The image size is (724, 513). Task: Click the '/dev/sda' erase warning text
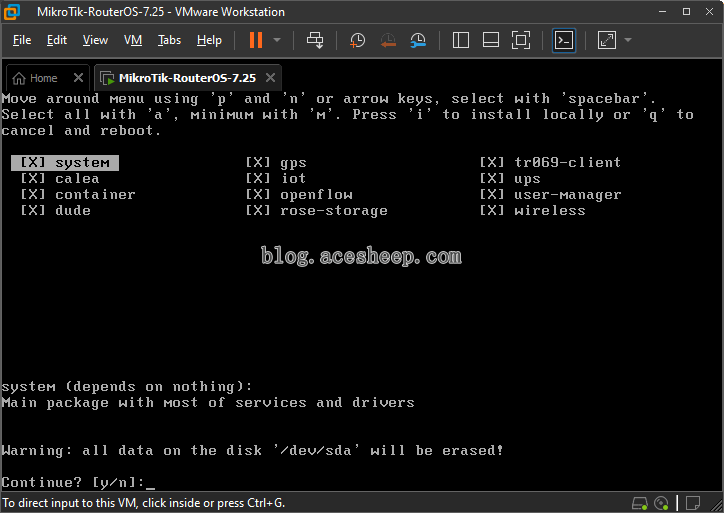pyautogui.click(x=252, y=450)
